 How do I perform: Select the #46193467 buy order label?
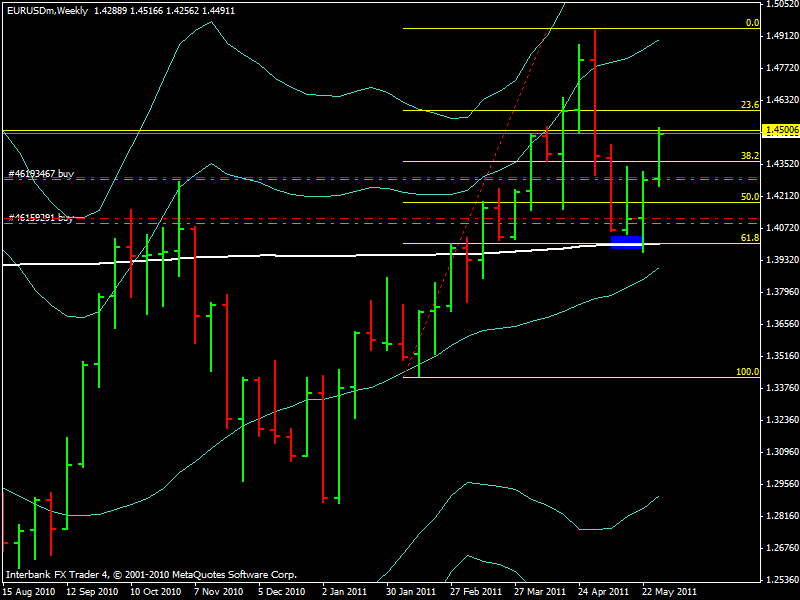(40, 174)
